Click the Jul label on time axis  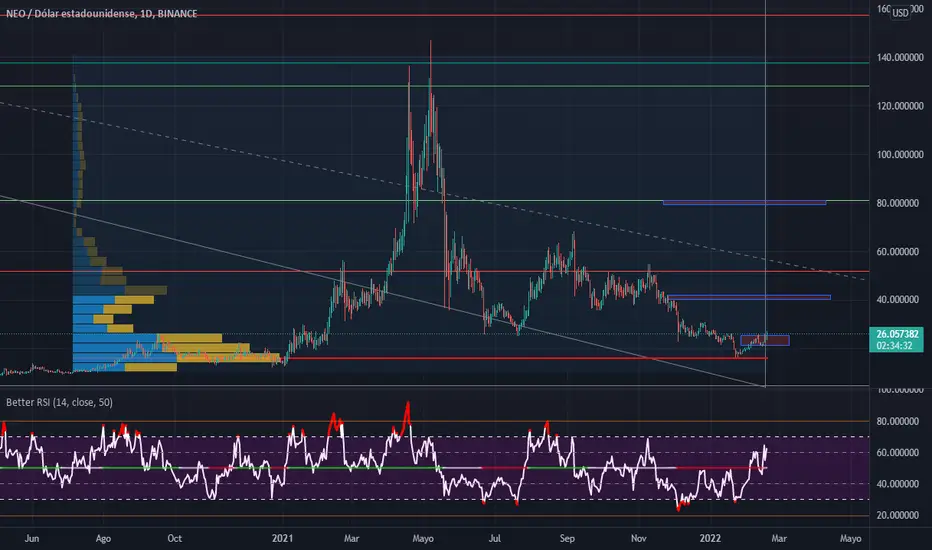495,538
